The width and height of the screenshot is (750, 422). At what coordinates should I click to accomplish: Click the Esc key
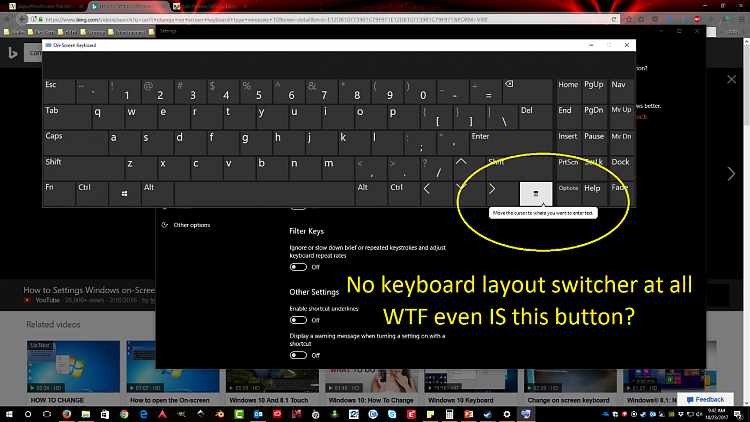[x=59, y=91]
